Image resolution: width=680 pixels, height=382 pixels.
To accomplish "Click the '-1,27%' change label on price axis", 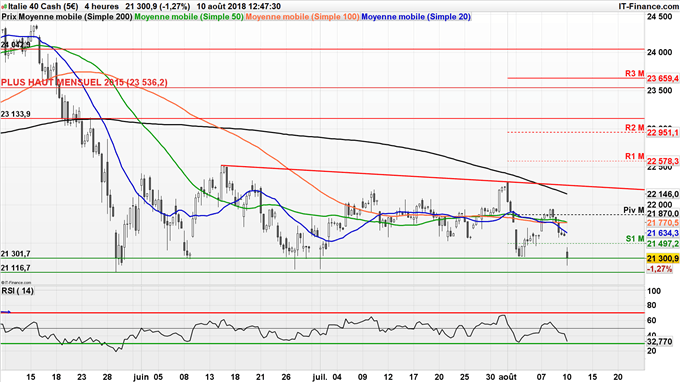I will point(660,269).
